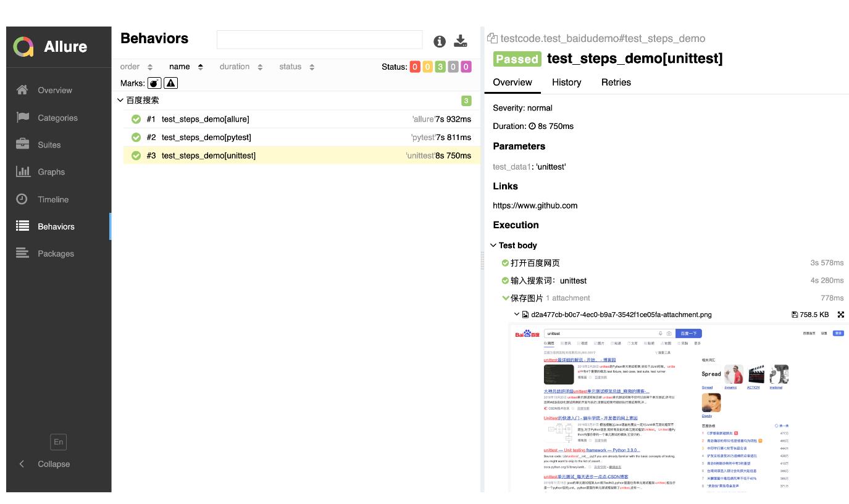The height and width of the screenshot is (504, 849).
Task: Toggle the passed status filter (green badge)
Action: click(440, 67)
